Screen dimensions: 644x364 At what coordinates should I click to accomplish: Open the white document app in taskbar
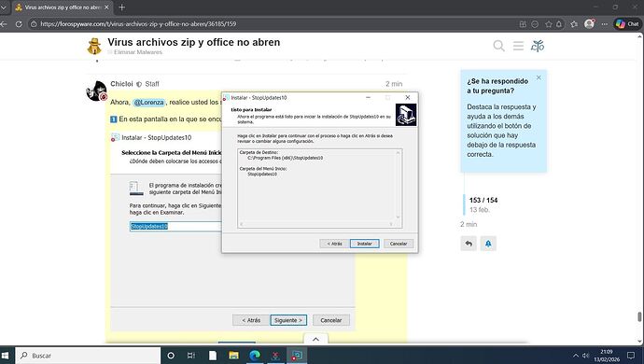(x=213, y=356)
